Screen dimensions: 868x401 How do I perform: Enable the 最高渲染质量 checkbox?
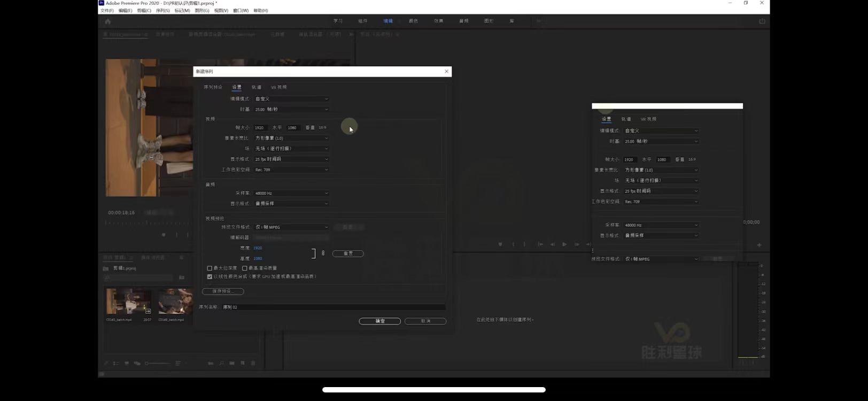[245, 268]
